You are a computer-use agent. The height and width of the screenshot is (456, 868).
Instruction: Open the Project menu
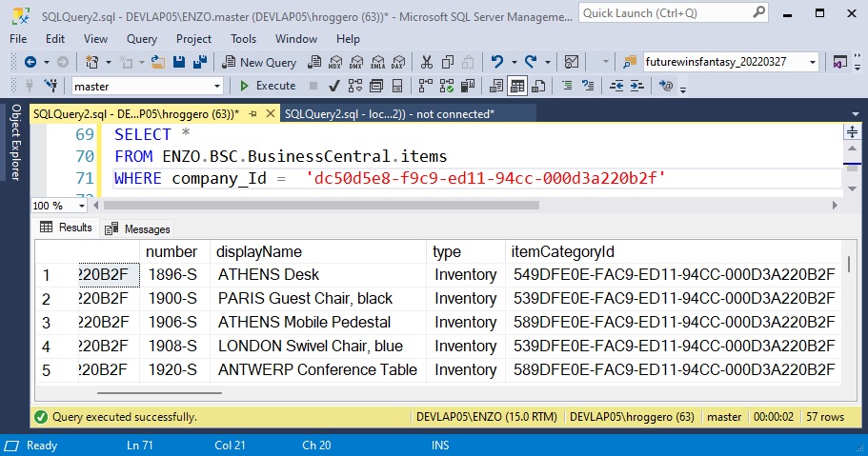pos(193,39)
